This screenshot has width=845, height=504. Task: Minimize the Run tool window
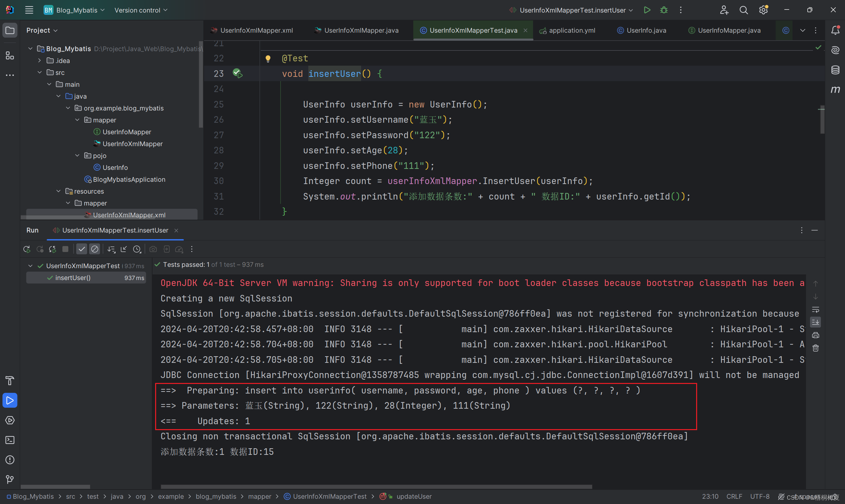tap(814, 230)
